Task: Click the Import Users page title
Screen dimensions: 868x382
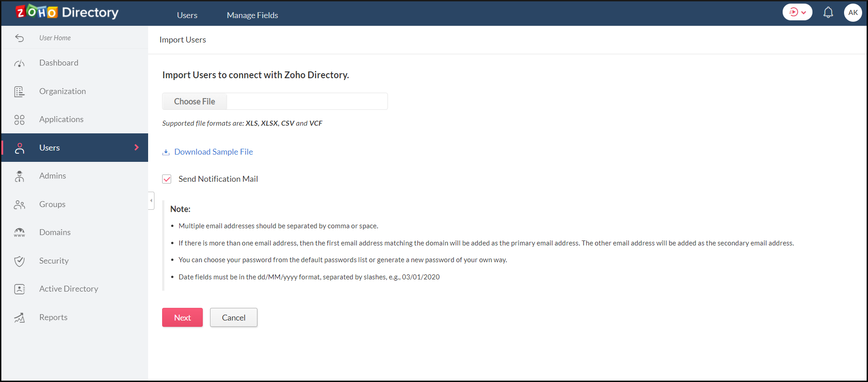Action: pyautogui.click(x=182, y=40)
